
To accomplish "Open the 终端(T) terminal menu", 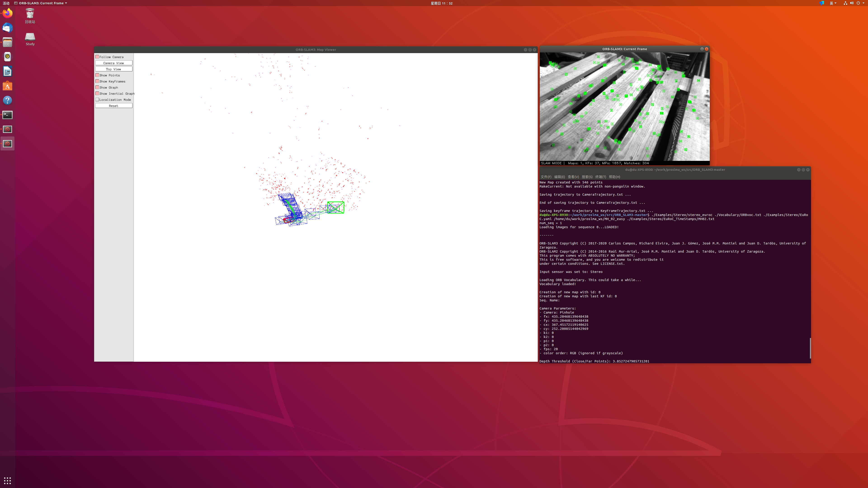I will pos(600,177).
